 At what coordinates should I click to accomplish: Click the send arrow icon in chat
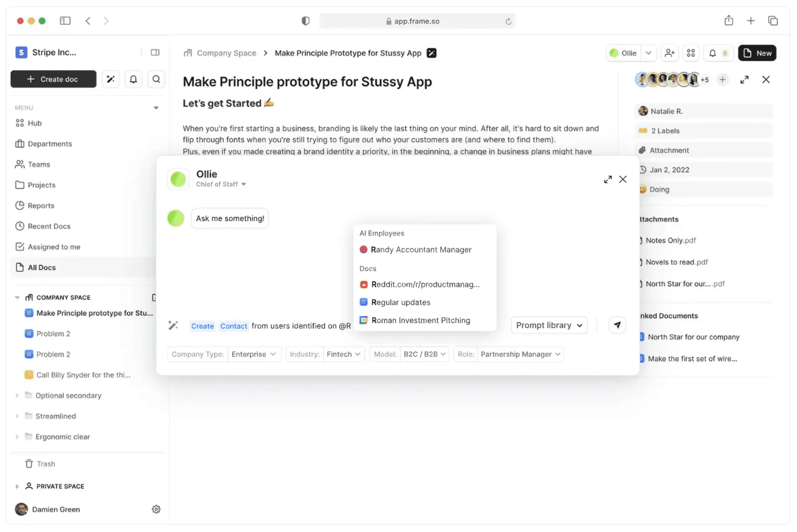(x=617, y=325)
